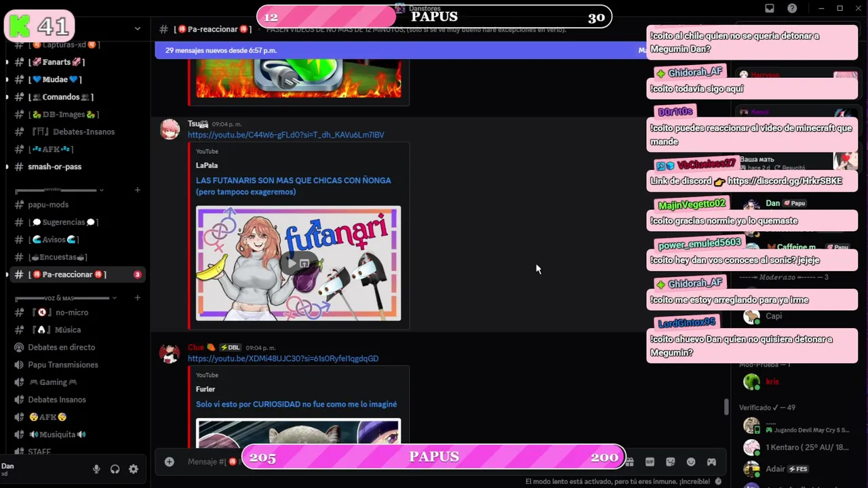This screenshot has width=868, height=488.
Task: Collapse the VOZ & MAS category
Action: pyautogui.click(x=114, y=298)
